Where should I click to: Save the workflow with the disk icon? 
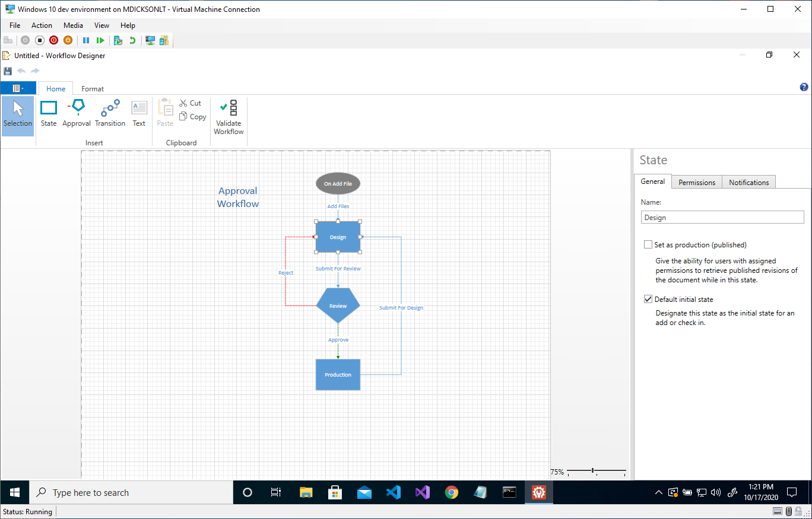pos(8,71)
